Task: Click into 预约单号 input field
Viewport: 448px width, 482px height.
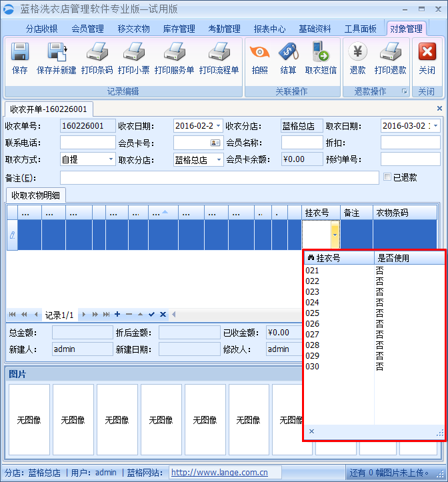Action: pos(411,159)
